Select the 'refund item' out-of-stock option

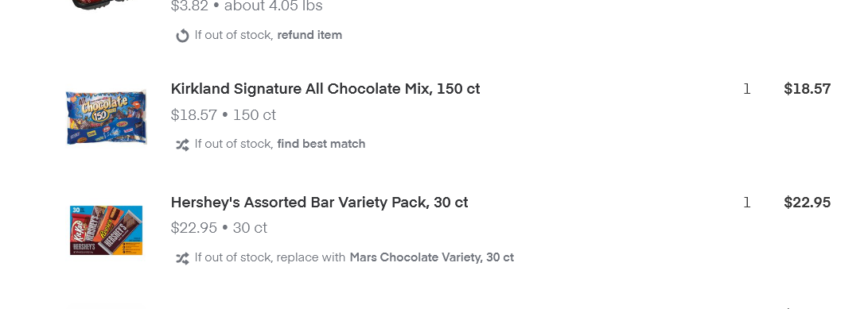tap(309, 35)
